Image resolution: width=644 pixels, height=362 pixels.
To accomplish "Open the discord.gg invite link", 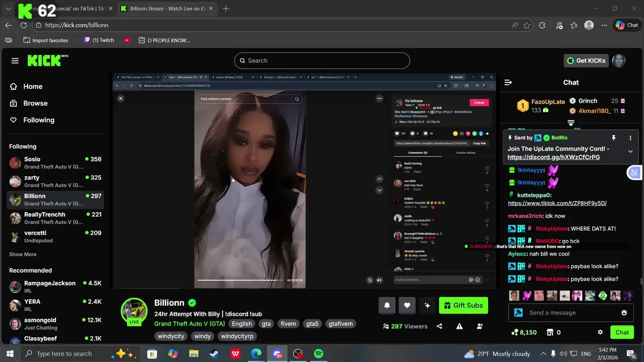I will point(553,157).
